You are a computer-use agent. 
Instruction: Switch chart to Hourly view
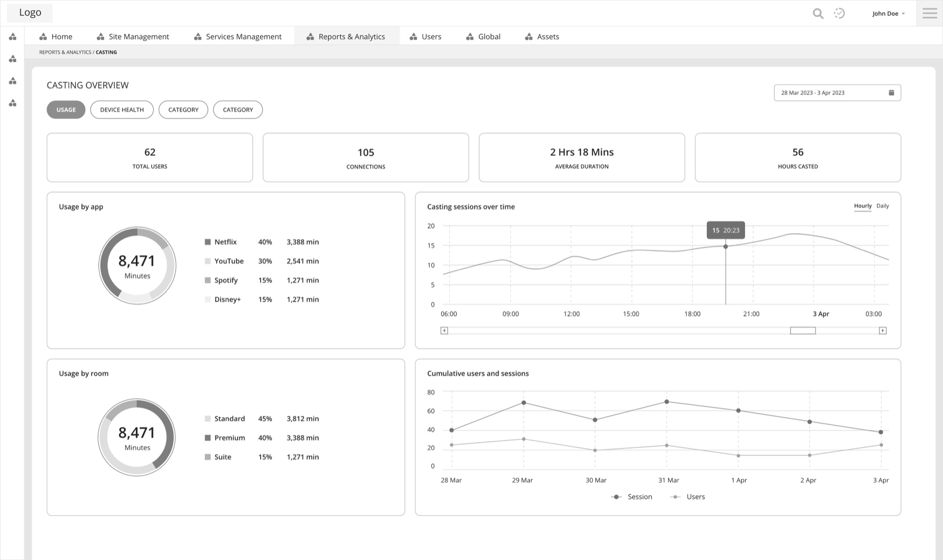tap(863, 206)
